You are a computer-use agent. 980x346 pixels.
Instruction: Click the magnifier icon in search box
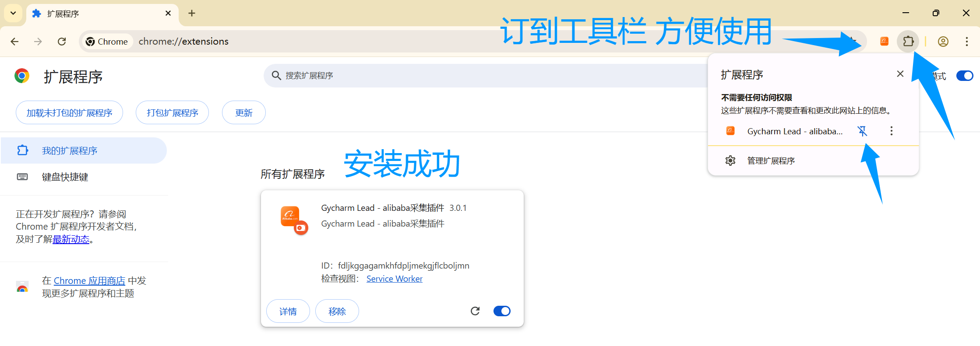(x=276, y=76)
